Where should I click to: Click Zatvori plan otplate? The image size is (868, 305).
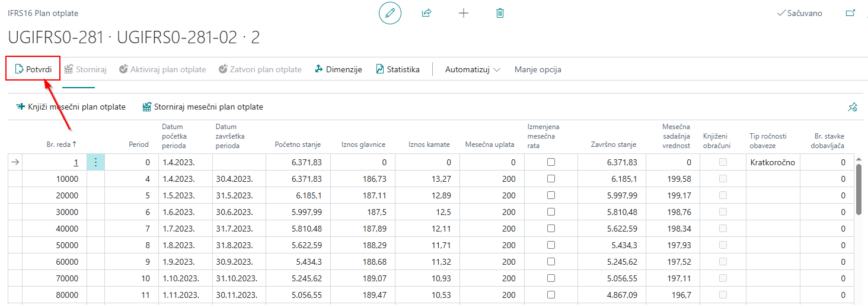click(260, 69)
